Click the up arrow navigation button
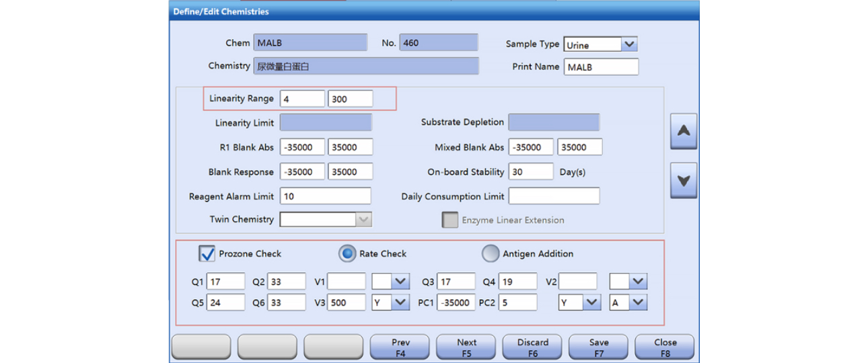Screen dimensions: 868x363 [x=683, y=131]
